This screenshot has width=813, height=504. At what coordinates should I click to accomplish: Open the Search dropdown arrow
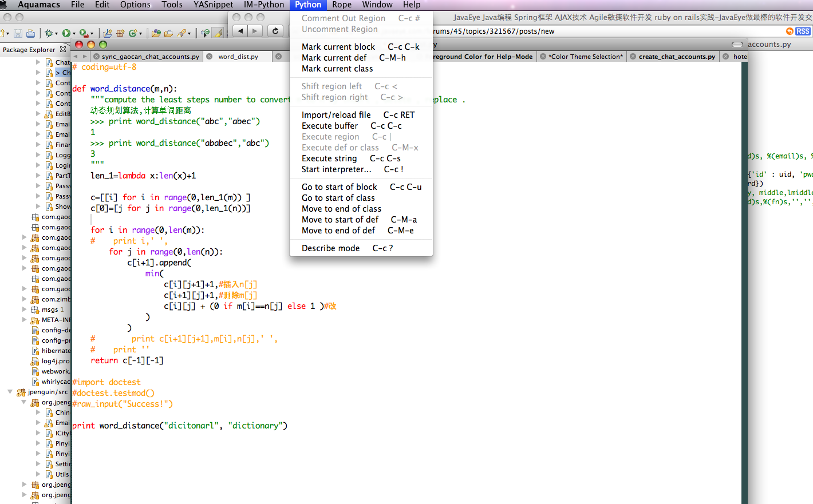click(189, 34)
